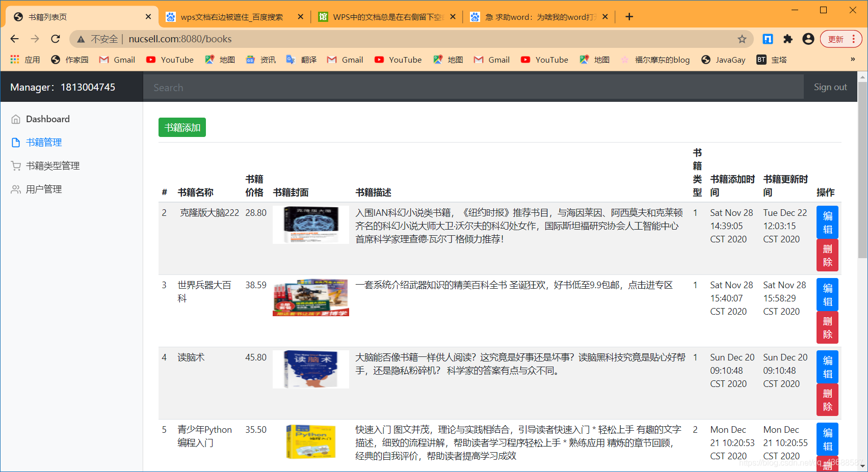Open a new browser tab

tap(629, 17)
